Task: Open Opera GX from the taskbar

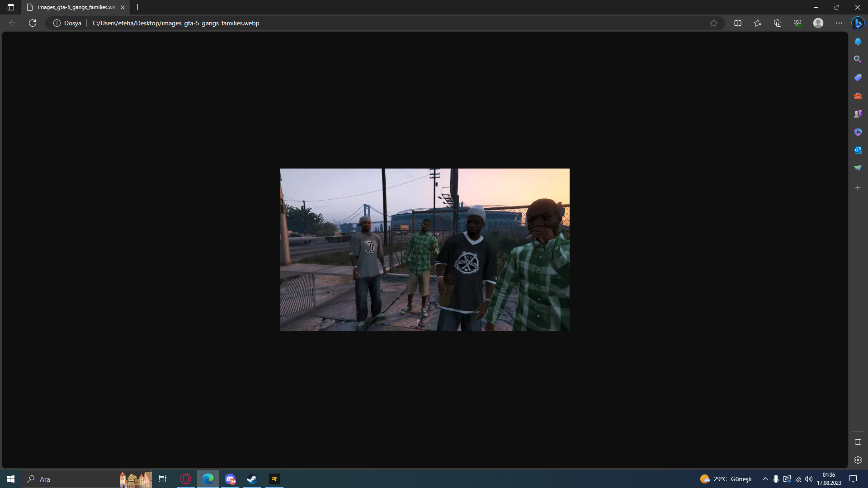Action: (186, 479)
